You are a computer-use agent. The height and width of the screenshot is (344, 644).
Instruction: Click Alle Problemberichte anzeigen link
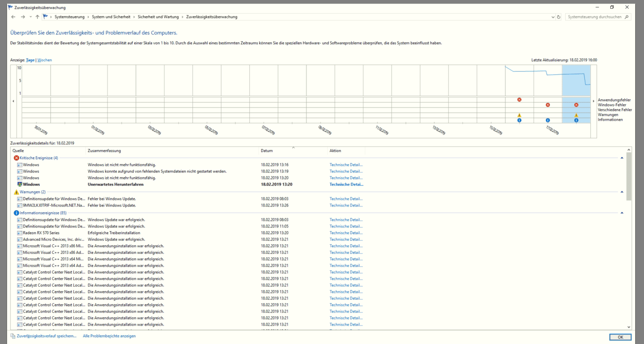pos(109,336)
